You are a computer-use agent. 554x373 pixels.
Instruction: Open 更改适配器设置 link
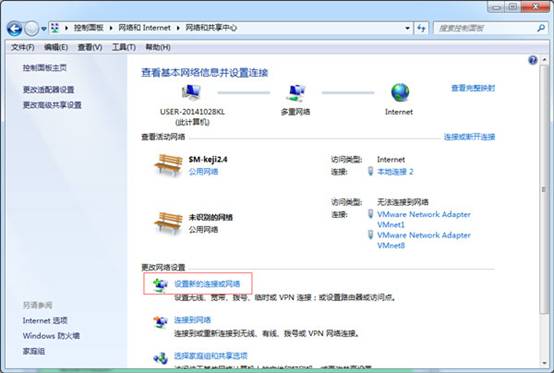pos(48,89)
